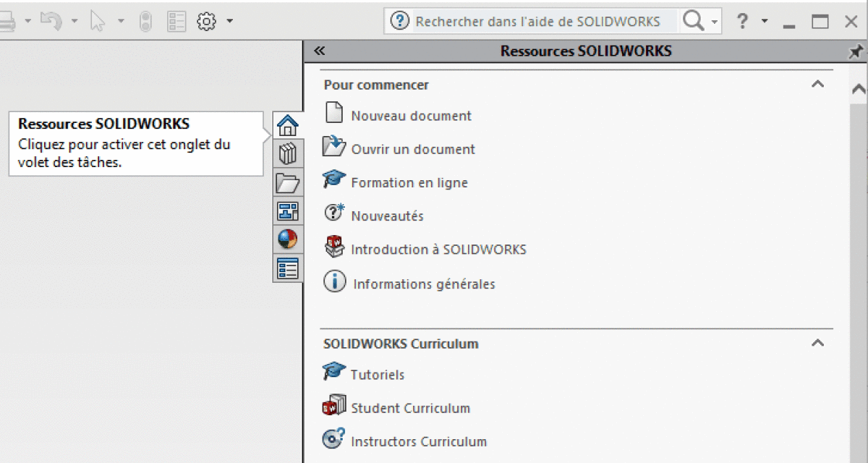868x463 pixels.
Task: Click the Print icon in toolbar
Action: [7, 22]
